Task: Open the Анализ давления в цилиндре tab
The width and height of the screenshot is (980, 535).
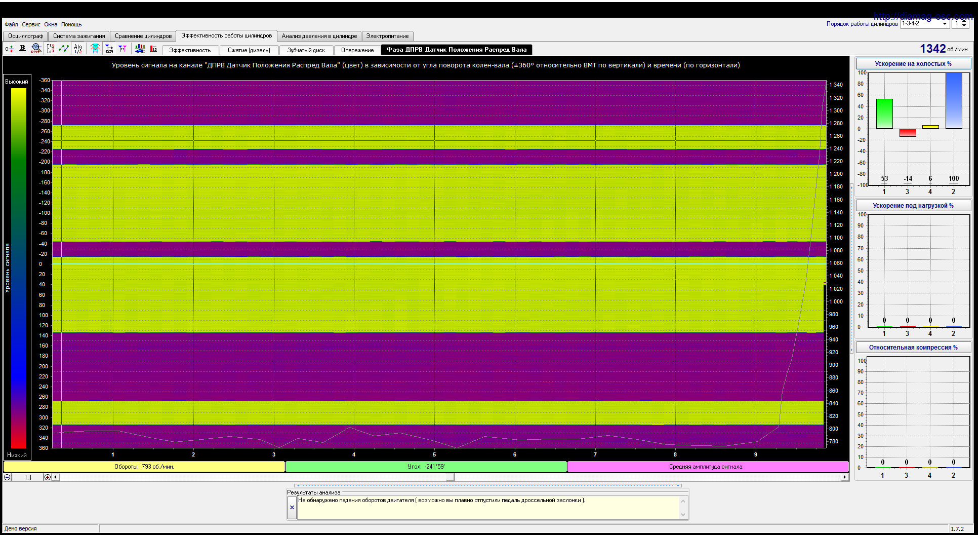Action: click(x=319, y=36)
